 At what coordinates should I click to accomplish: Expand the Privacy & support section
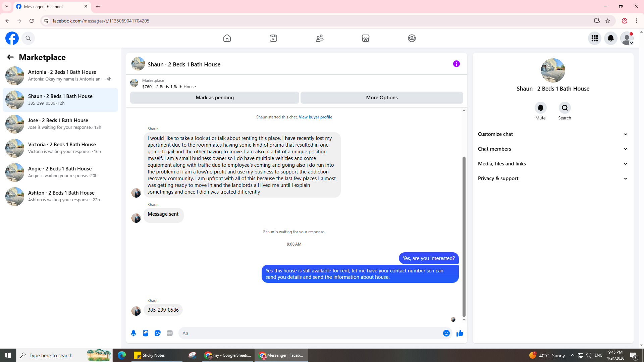click(553, 178)
